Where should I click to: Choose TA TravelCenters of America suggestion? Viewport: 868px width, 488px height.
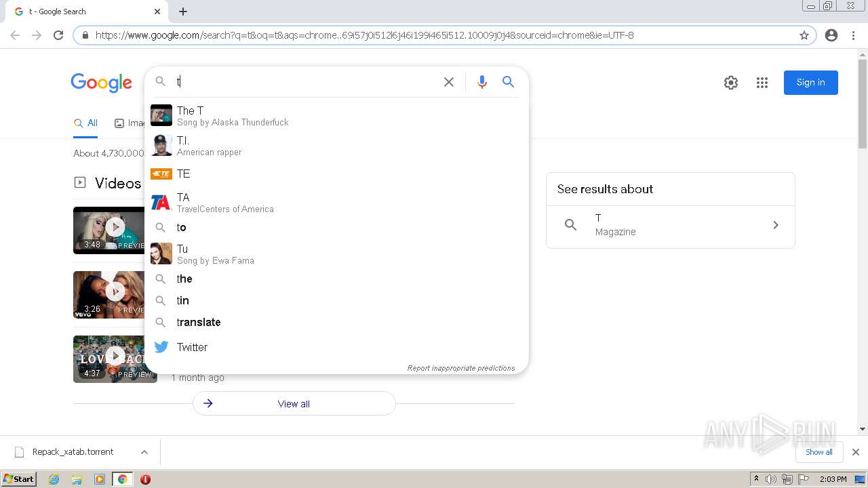point(336,202)
